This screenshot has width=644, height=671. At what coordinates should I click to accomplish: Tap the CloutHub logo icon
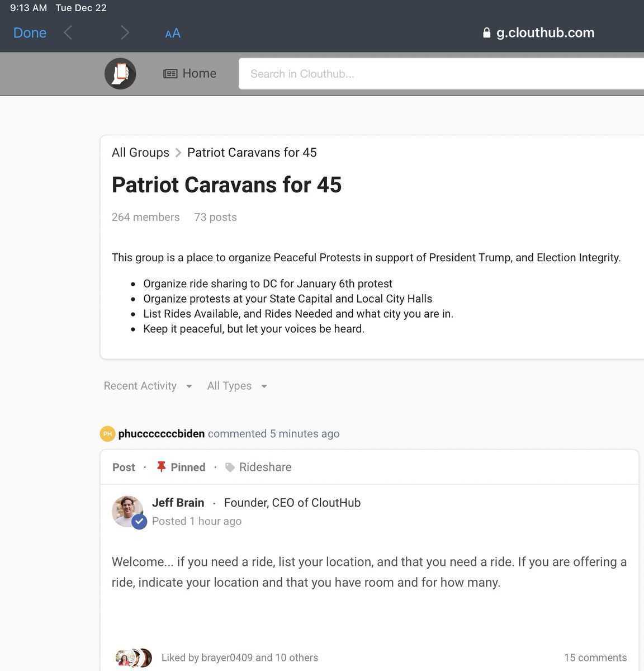pyautogui.click(x=120, y=74)
